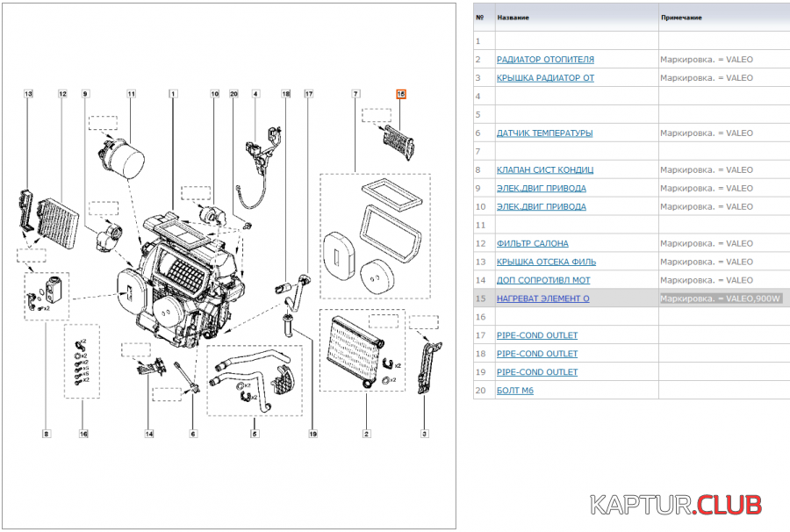The image size is (790, 532).
Task: Select callout number 16 under fastener set
Action: coord(84,433)
